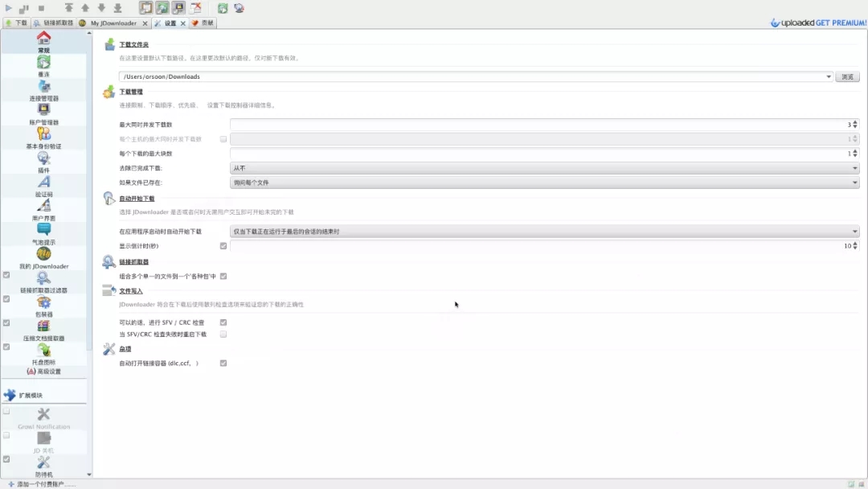Open 连接管理器 settings page

[43, 90]
